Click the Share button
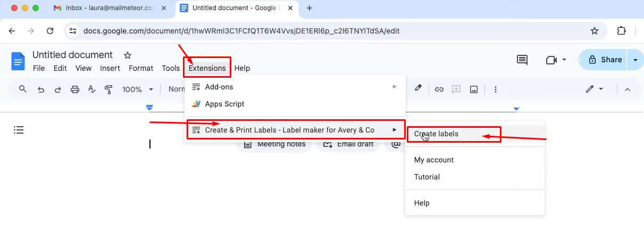644x238 pixels. click(604, 60)
